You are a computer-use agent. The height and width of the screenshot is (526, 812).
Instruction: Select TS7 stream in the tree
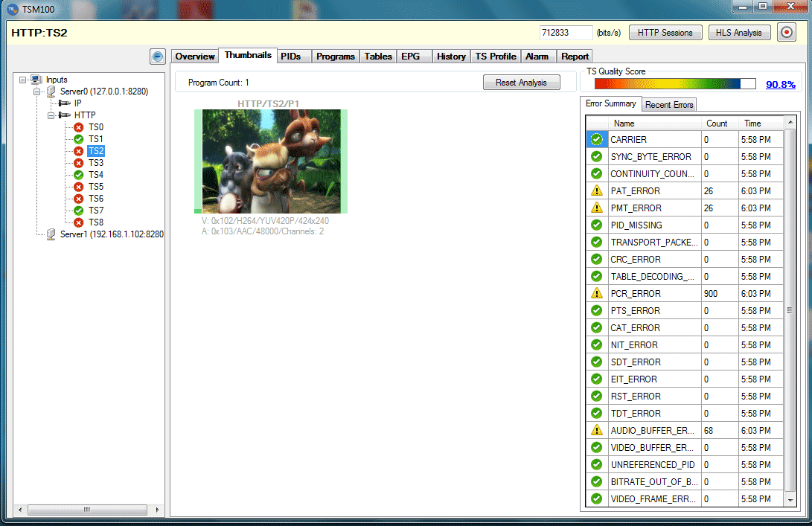pyautogui.click(x=95, y=211)
